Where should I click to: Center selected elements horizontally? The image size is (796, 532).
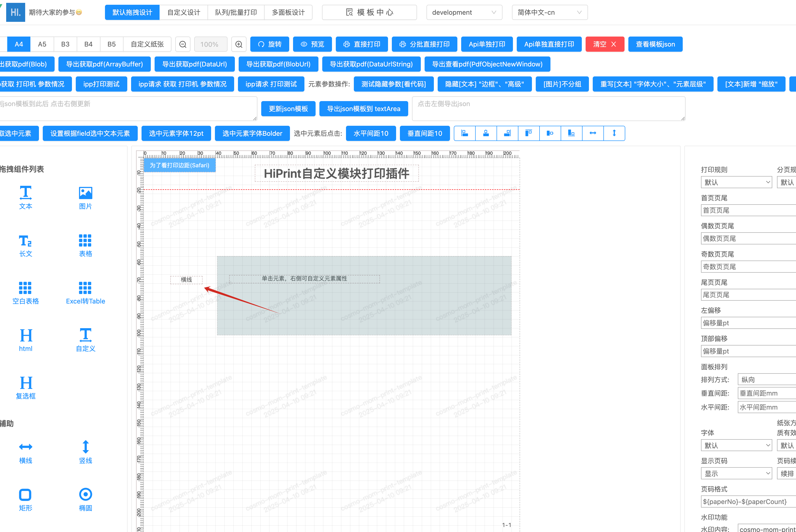(486, 133)
